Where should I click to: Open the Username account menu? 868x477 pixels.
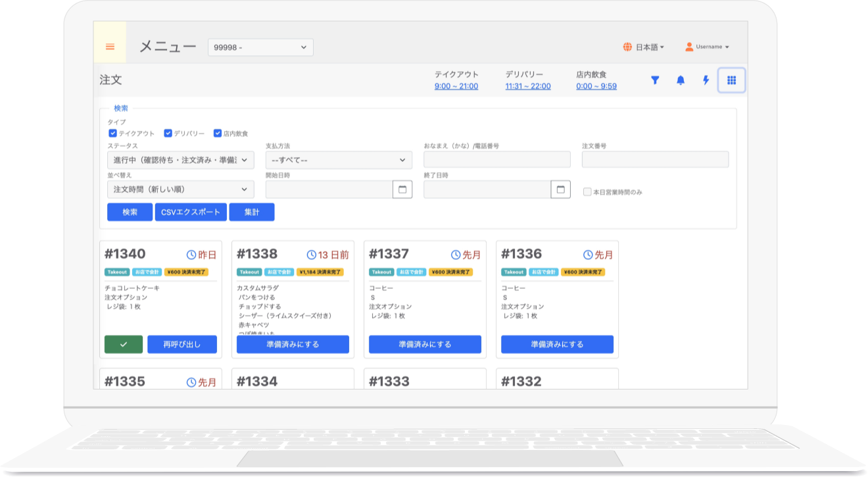708,47
